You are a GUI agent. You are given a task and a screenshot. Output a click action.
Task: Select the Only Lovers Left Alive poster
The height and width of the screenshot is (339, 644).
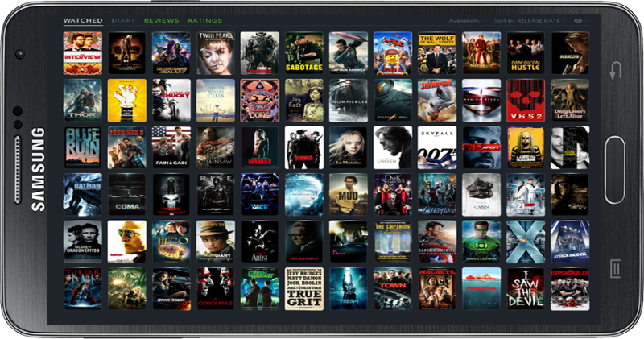[x=570, y=101]
